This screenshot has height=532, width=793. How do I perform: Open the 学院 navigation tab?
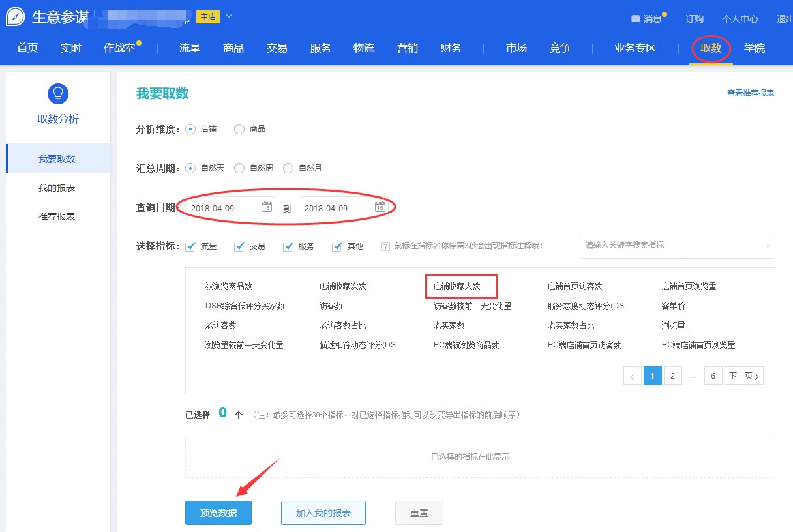pos(755,48)
